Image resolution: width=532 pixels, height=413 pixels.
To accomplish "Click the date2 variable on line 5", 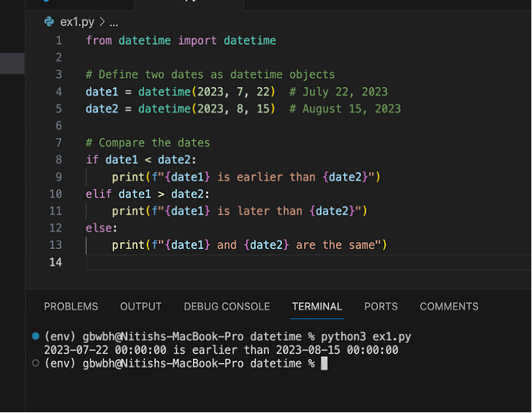I will (102, 109).
